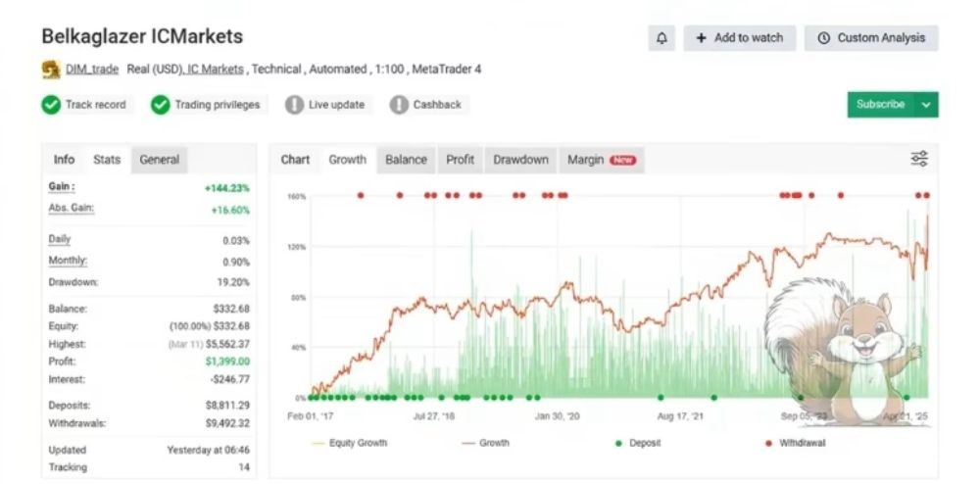
Task: Switch to the General tab
Action: point(159,160)
